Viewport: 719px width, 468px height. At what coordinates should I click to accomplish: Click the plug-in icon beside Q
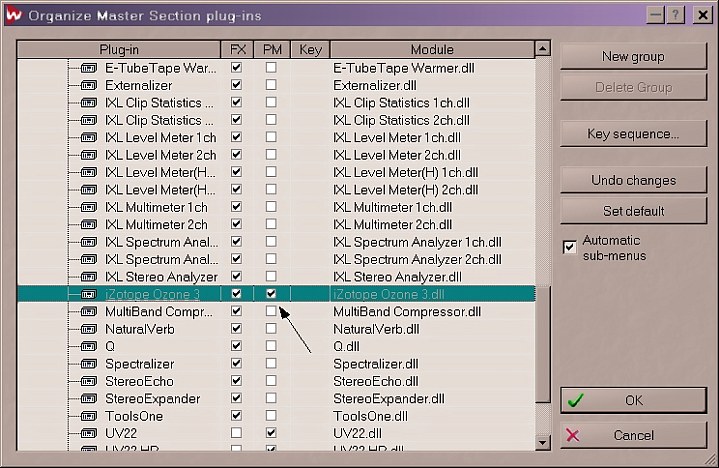(88, 347)
